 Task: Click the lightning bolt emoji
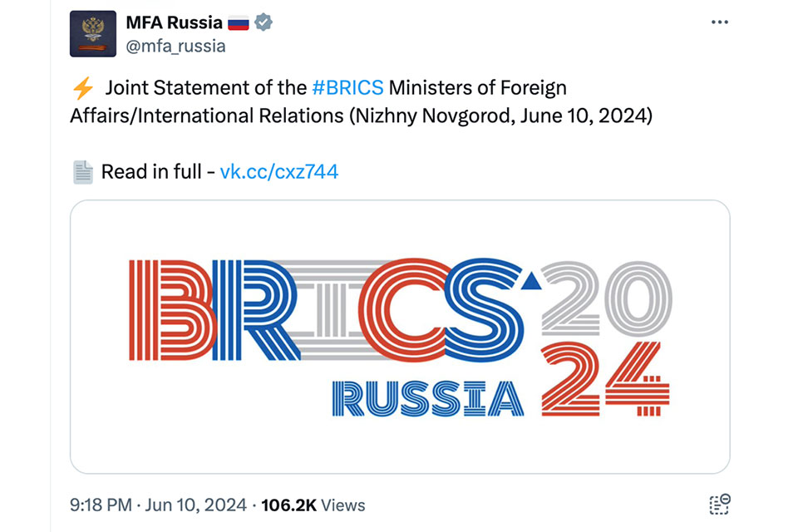pos(83,88)
